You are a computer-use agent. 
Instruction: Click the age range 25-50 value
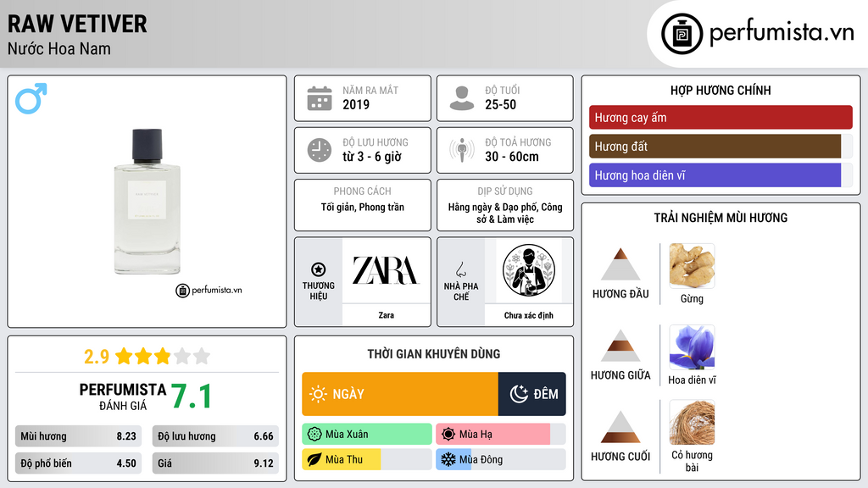click(x=500, y=104)
